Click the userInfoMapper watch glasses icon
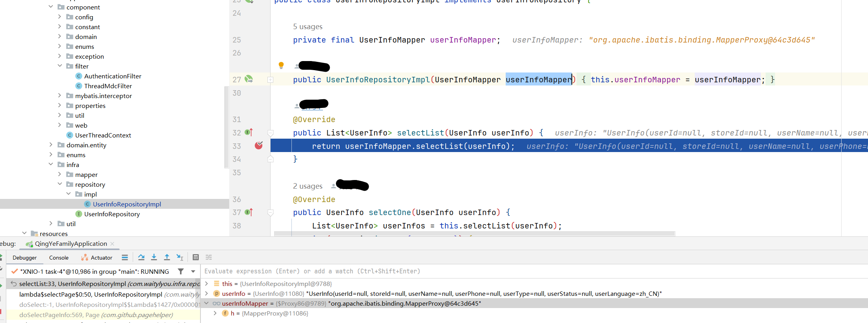Screen dimensions: 868x323 click(217, 303)
